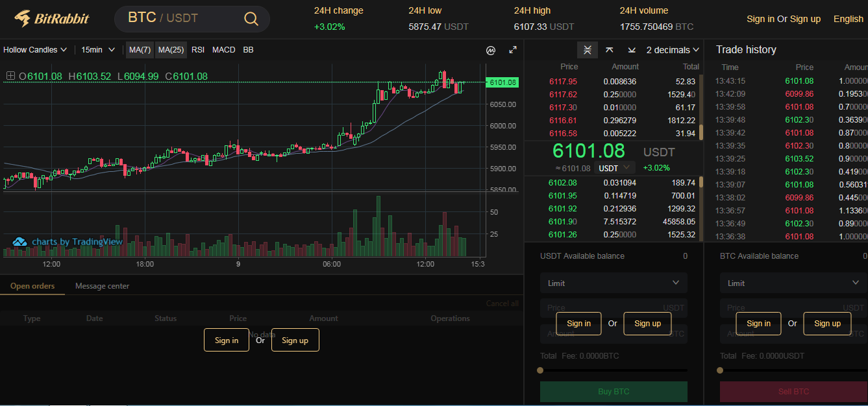The width and height of the screenshot is (868, 406).
Task: Click the Total column header in order book
Action: point(691,67)
